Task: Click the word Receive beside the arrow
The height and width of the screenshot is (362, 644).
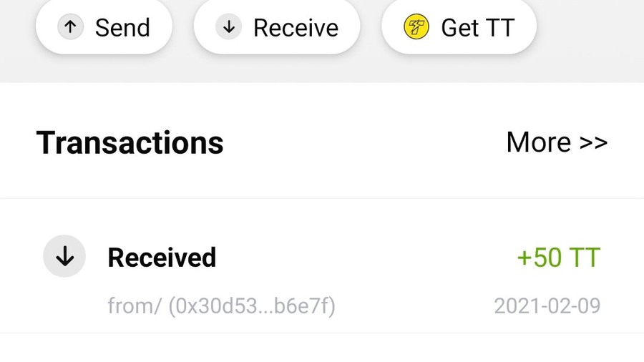Action: point(296,28)
